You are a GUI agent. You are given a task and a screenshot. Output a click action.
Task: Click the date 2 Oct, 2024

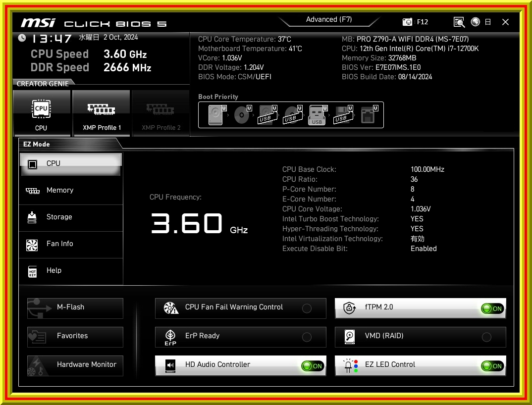pos(121,37)
